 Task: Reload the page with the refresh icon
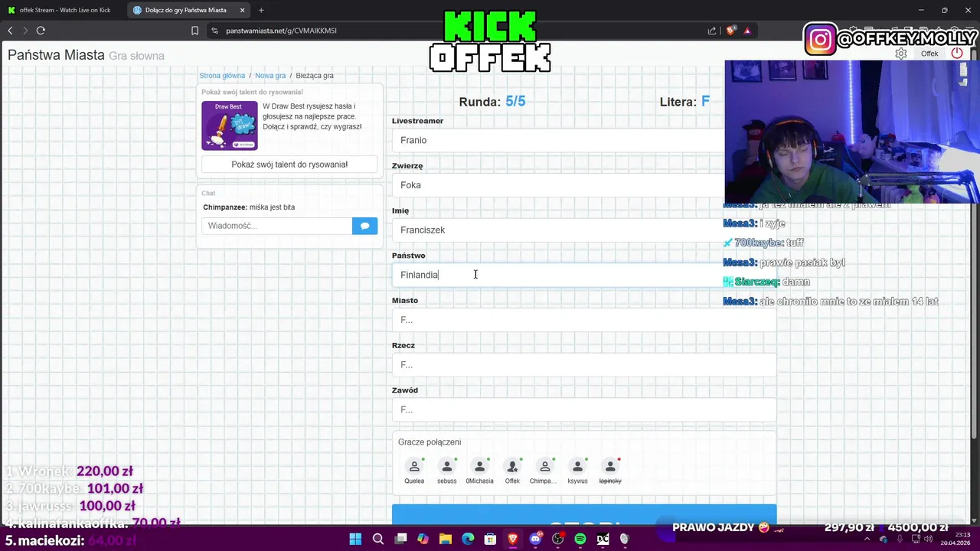[41, 31]
